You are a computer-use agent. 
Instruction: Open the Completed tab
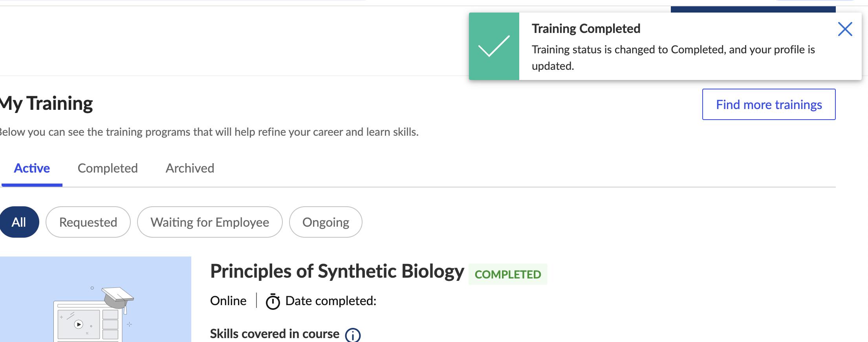[108, 168]
